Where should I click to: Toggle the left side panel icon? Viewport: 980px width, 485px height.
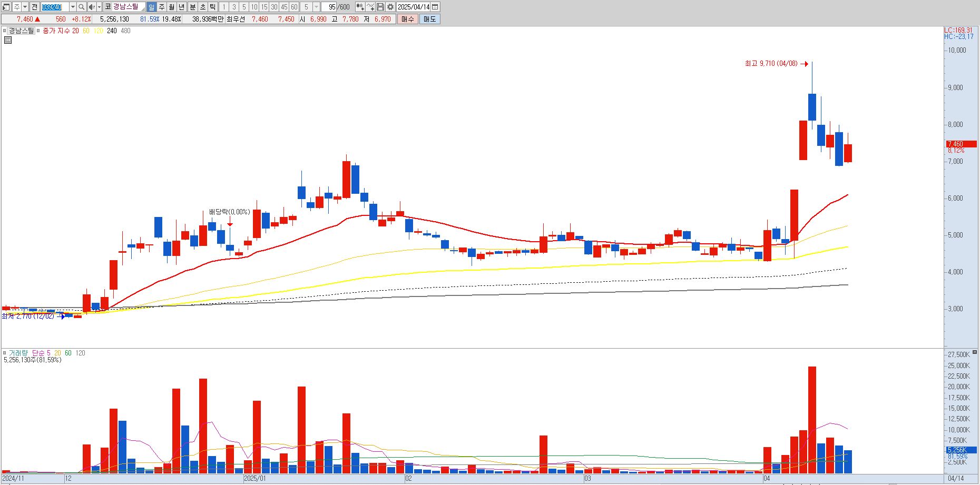(6, 7)
